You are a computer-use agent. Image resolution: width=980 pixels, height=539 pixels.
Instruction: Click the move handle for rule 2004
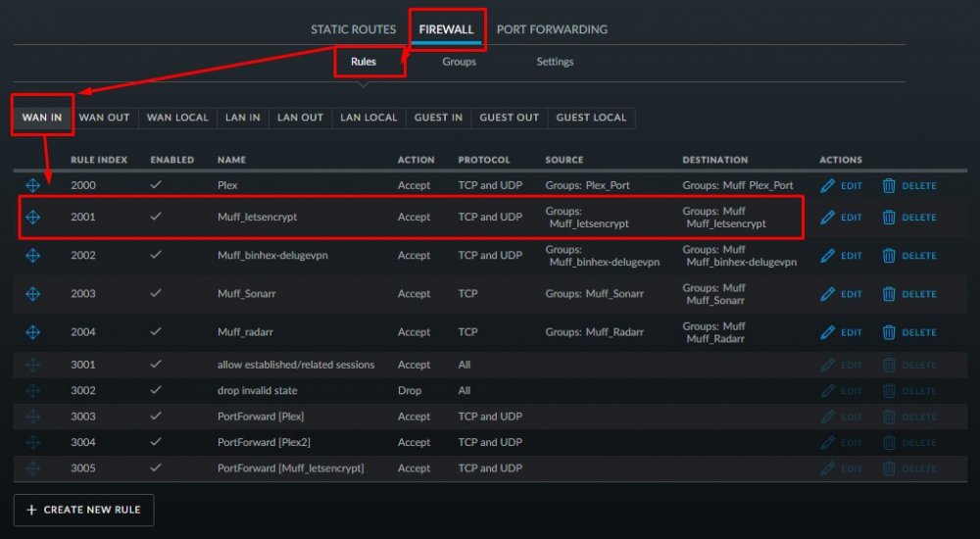(32, 332)
